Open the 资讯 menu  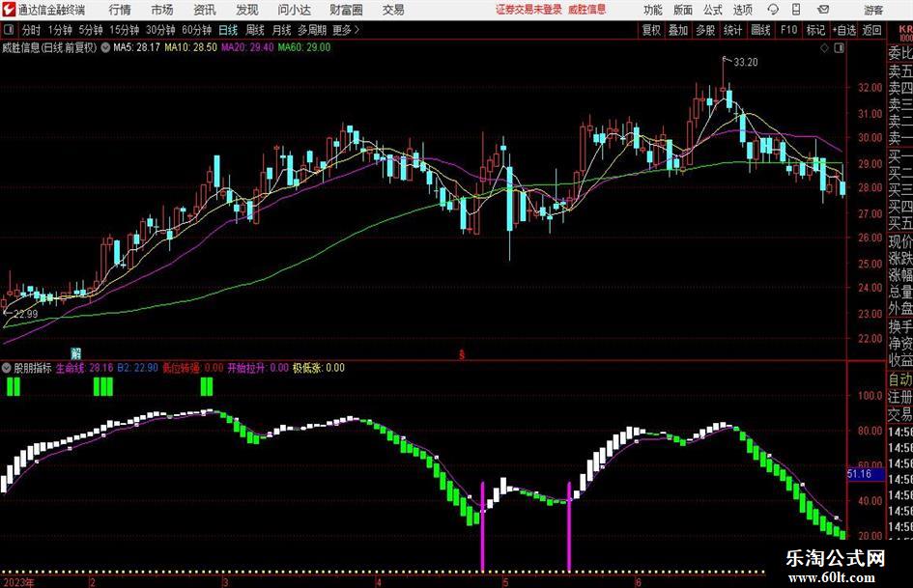tap(205, 10)
